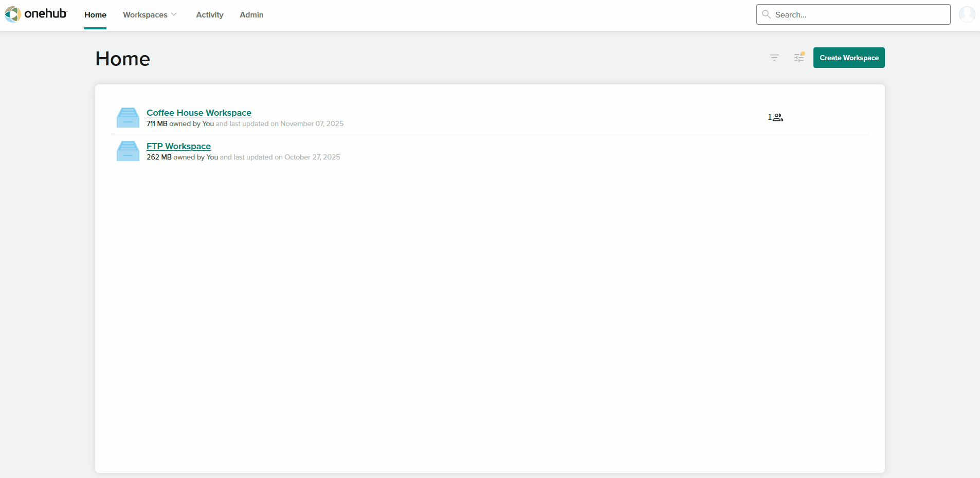Click the Create Workspace button

coord(849,58)
